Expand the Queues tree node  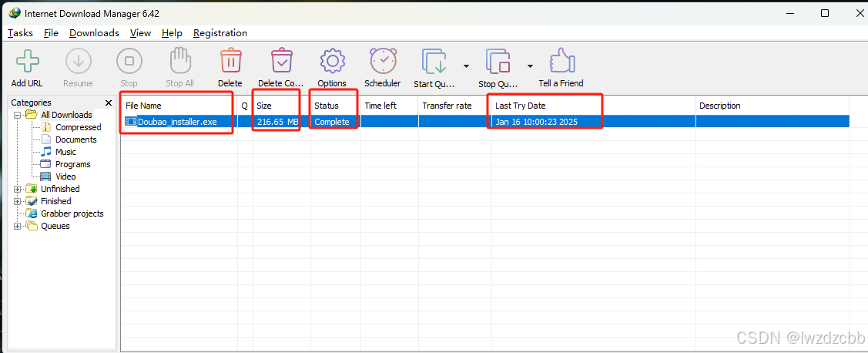[17, 226]
